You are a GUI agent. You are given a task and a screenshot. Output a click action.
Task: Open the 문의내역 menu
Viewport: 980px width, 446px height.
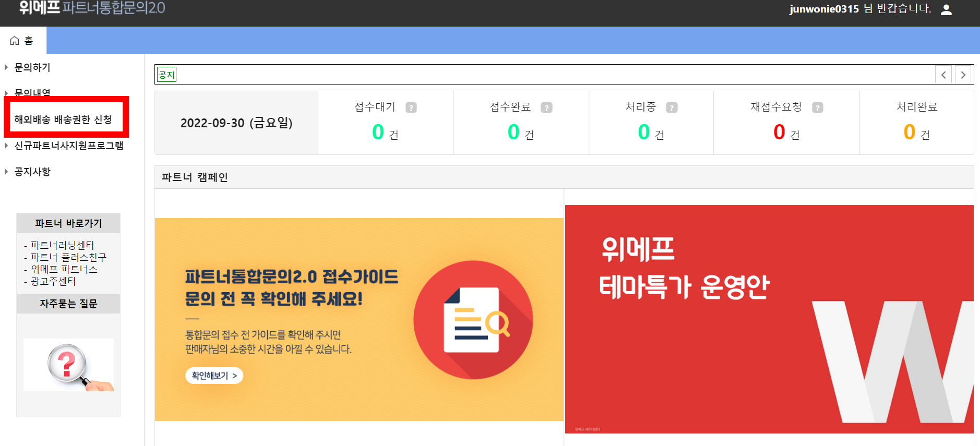coord(32,93)
